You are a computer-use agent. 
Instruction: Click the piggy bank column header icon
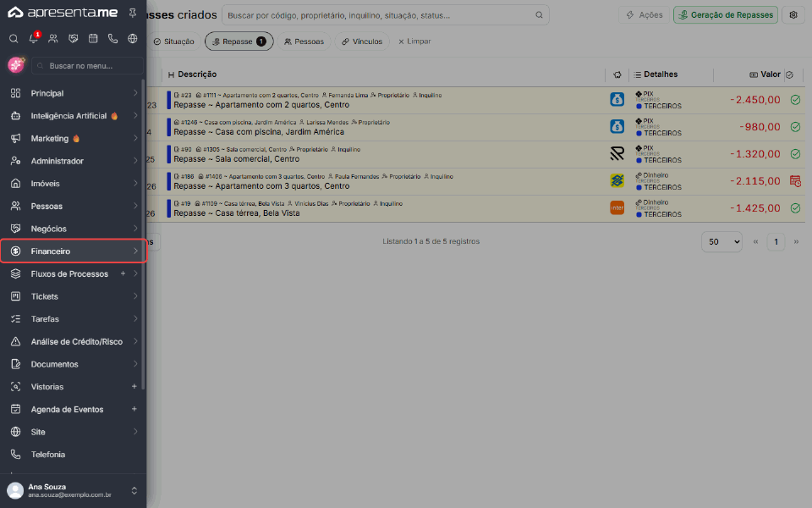pos(617,75)
